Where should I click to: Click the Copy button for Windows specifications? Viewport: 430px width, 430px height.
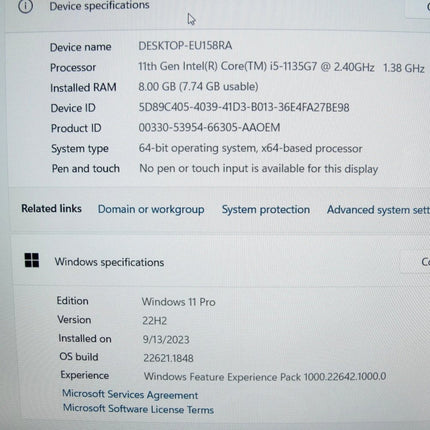coord(415,262)
